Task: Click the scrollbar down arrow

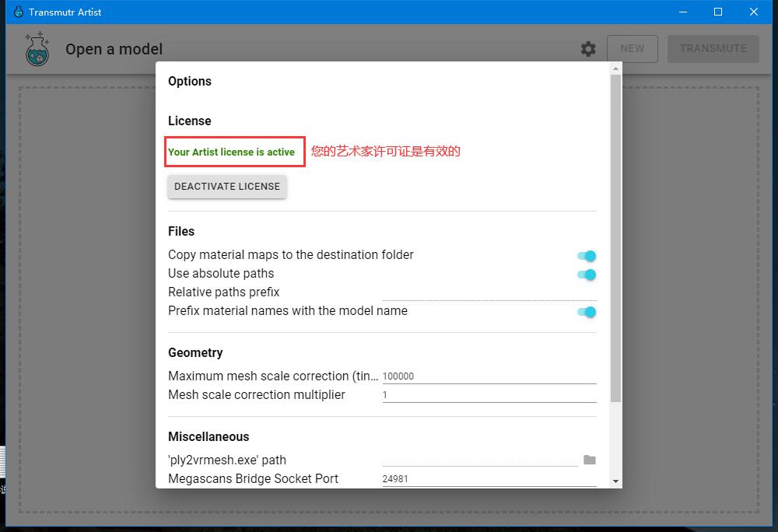Action: click(x=615, y=481)
